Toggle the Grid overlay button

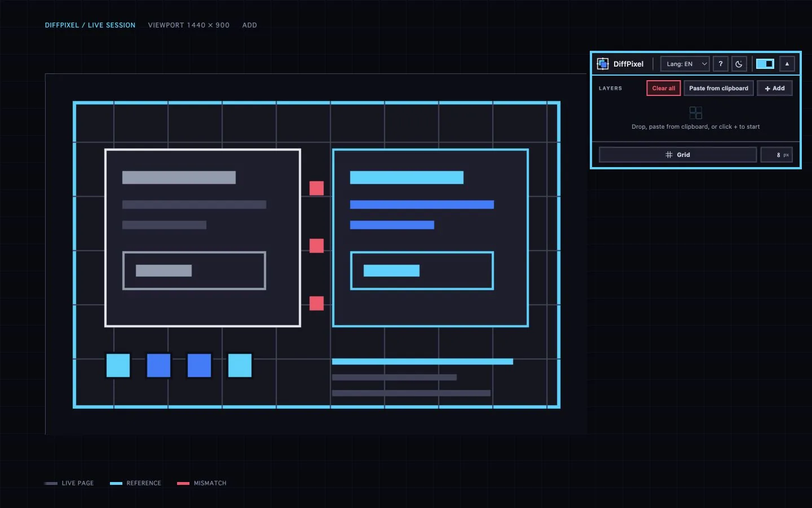(678, 155)
